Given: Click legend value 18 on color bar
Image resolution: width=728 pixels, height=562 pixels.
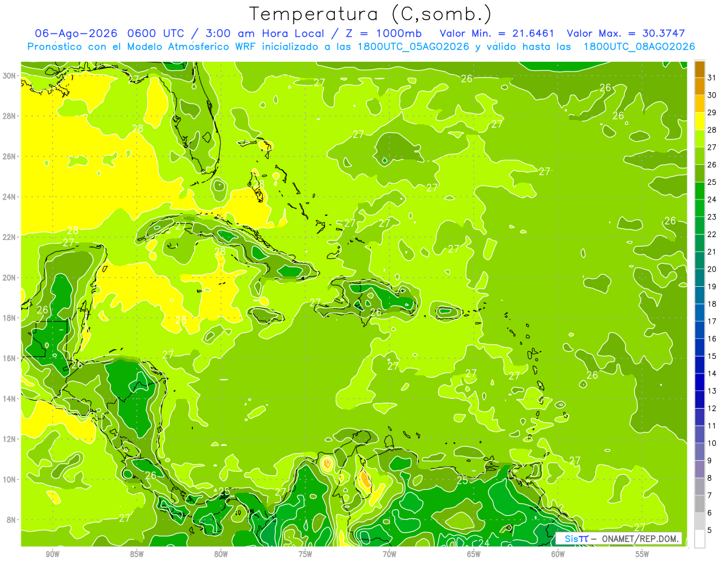Looking at the screenshot, I should pos(712,304).
